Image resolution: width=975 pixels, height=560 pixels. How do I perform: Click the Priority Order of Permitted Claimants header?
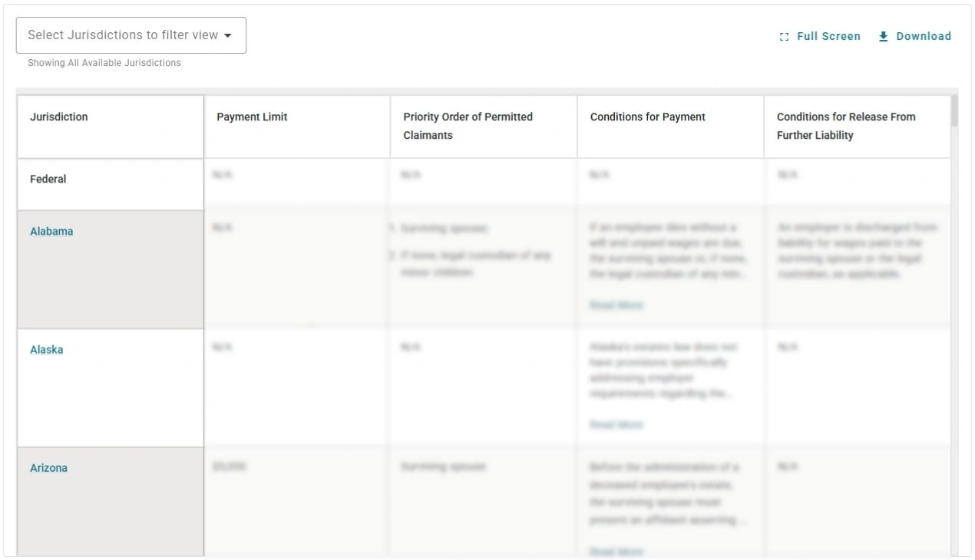tap(468, 126)
